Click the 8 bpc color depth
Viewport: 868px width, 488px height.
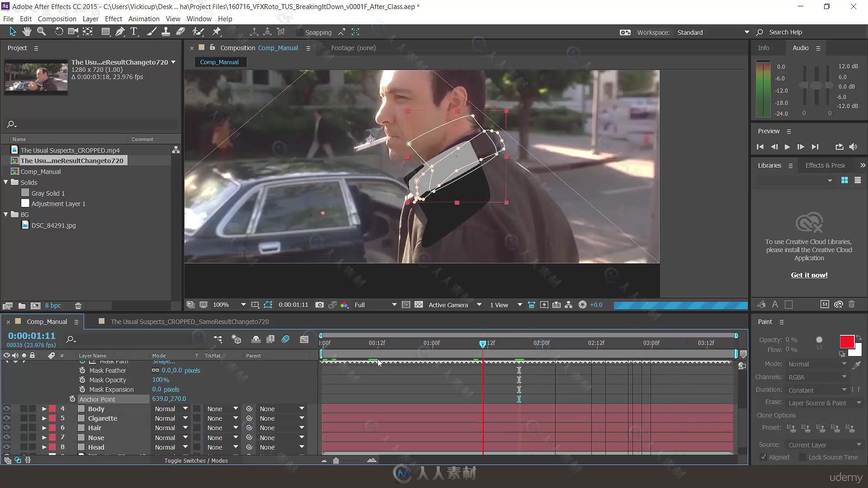53,306
